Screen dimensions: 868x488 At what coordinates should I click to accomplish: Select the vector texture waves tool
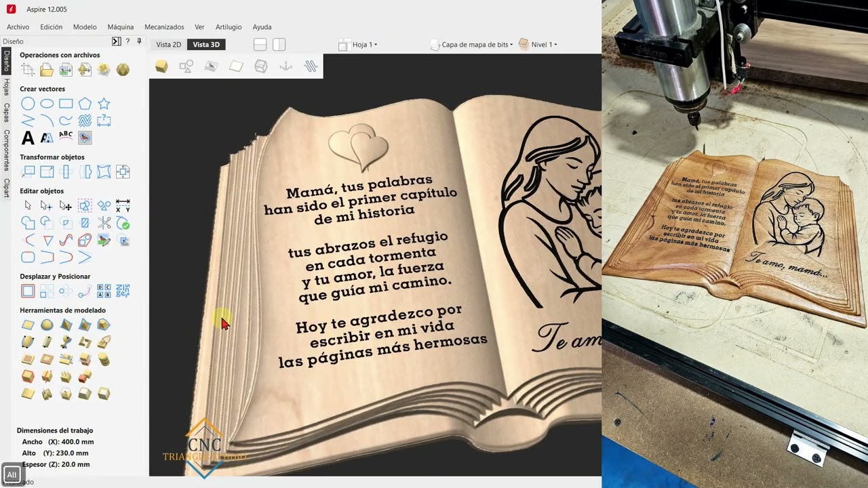point(85,121)
